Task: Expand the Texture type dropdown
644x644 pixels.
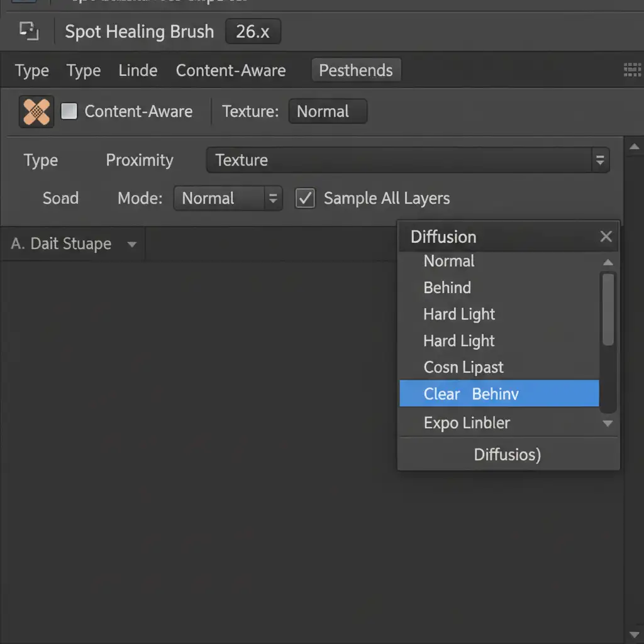Action: coord(599,160)
